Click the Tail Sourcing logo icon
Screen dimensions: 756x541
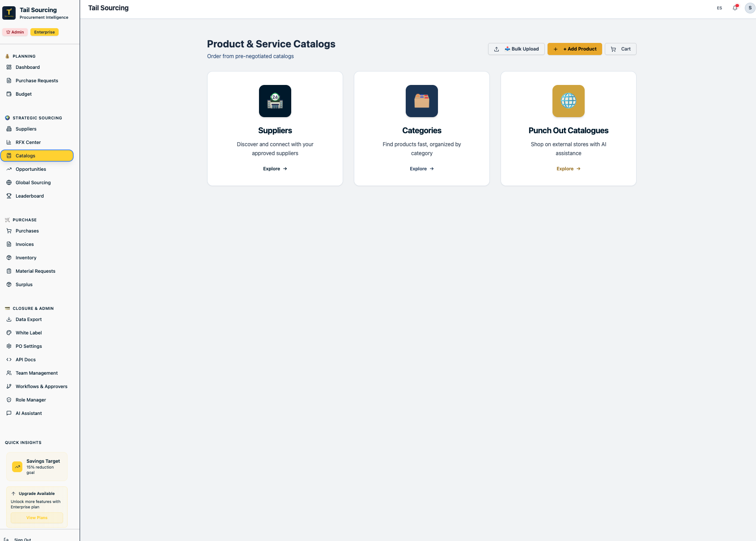9,13
